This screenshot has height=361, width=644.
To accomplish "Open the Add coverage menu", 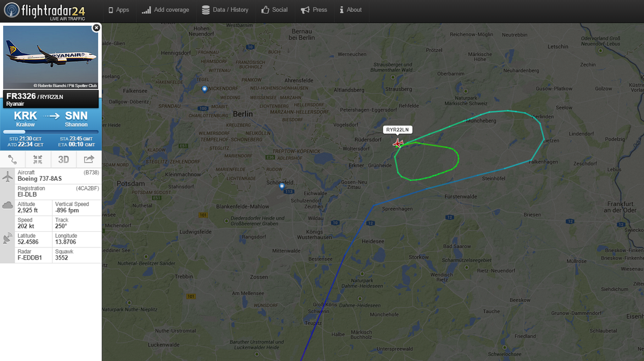I will (x=165, y=10).
